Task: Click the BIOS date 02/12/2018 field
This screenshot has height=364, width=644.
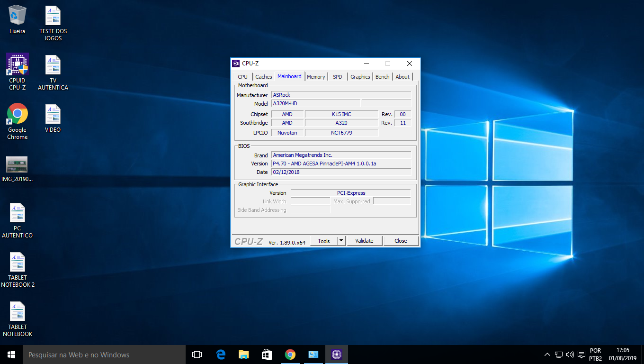Action: click(341, 172)
